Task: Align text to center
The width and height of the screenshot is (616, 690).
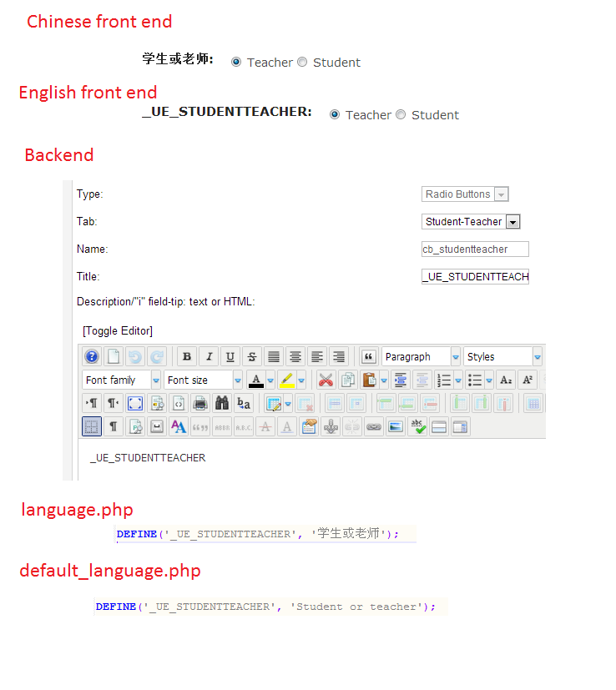Action: 295,356
